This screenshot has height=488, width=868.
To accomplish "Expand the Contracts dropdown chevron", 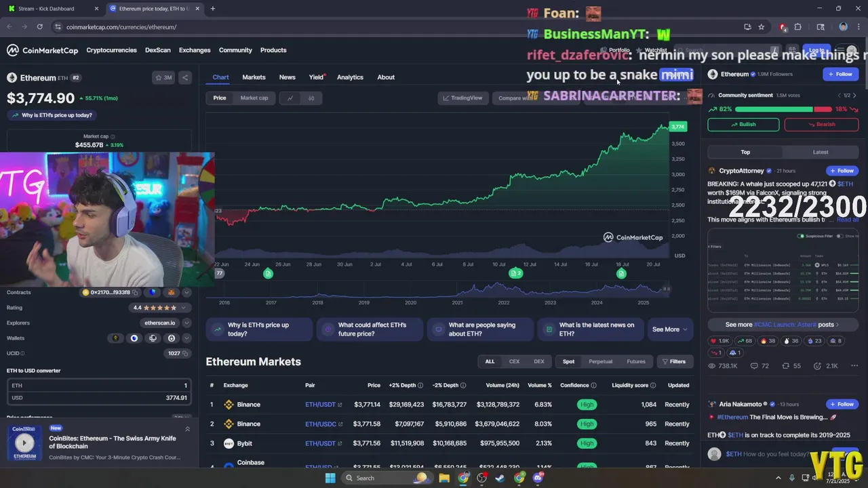I will [x=186, y=293].
